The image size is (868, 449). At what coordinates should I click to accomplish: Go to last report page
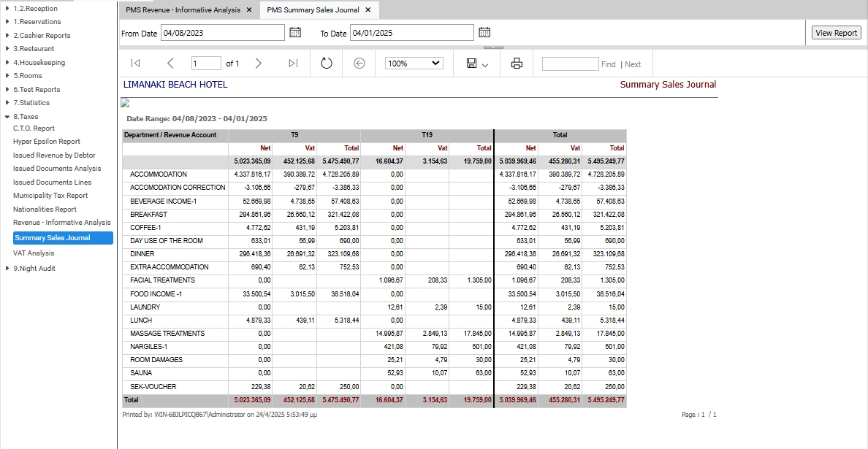point(294,64)
